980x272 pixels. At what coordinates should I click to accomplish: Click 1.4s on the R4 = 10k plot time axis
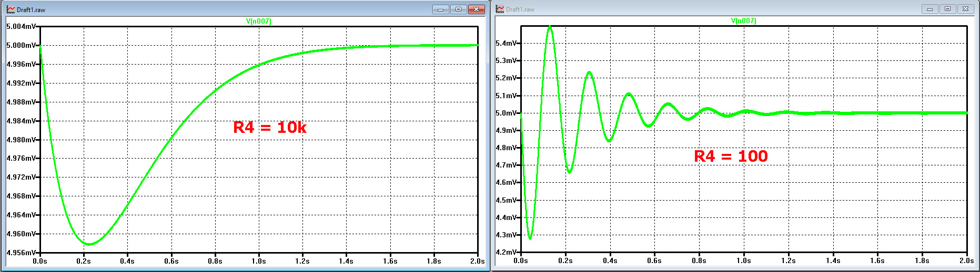pos(346,261)
